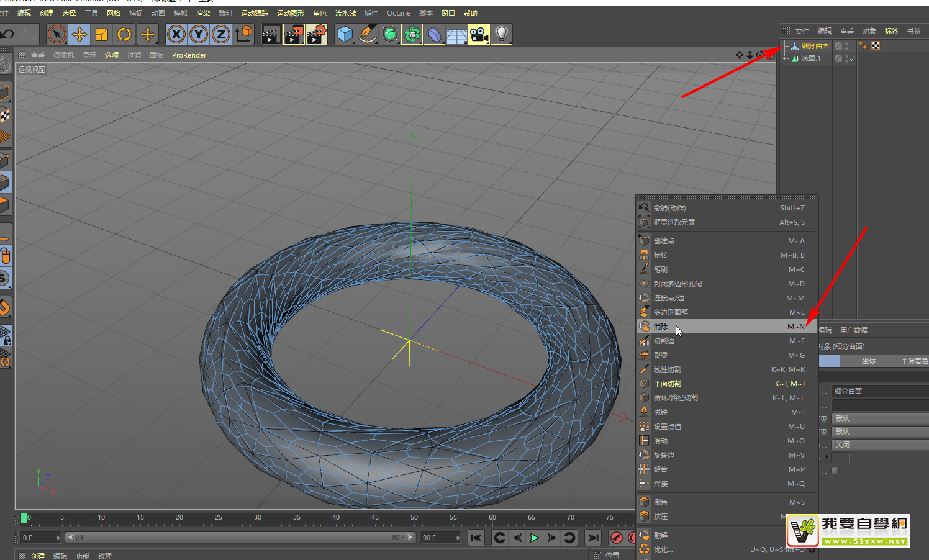The image size is (929, 560).
Task: Click the 90 F end frame field
Action: (x=440, y=538)
